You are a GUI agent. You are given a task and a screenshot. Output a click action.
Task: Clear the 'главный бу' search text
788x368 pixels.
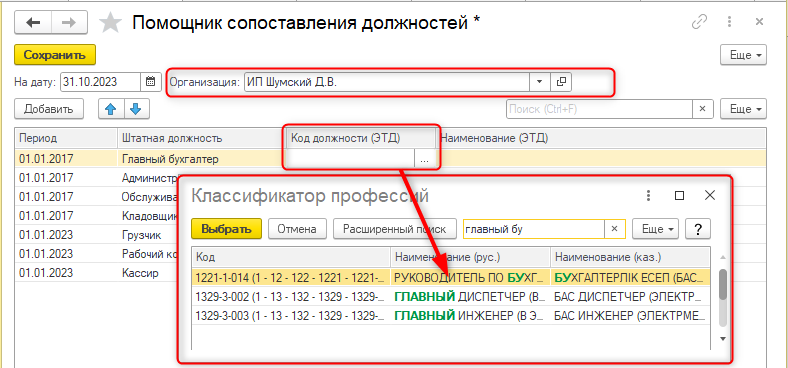tap(614, 229)
